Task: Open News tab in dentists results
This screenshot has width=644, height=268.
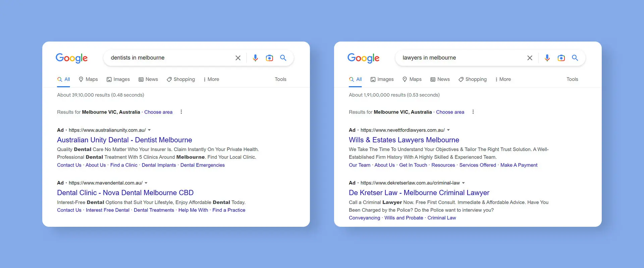Action: pos(148,79)
